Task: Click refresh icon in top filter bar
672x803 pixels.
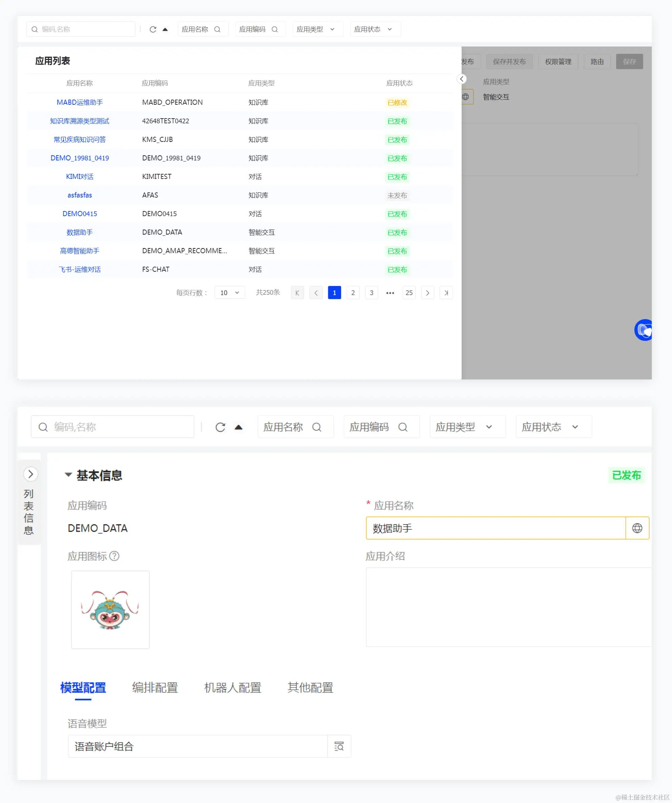Action: (x=153, y=29)
